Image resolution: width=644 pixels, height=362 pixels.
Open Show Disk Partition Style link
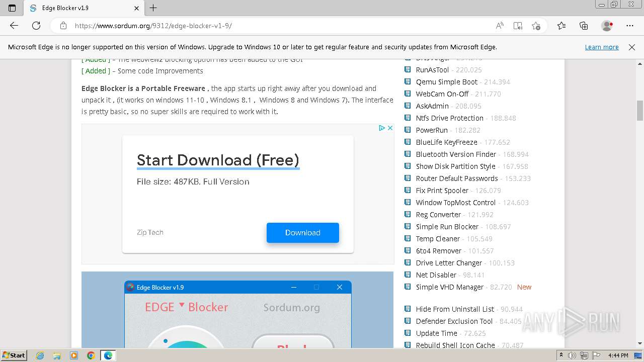point(455,166)
